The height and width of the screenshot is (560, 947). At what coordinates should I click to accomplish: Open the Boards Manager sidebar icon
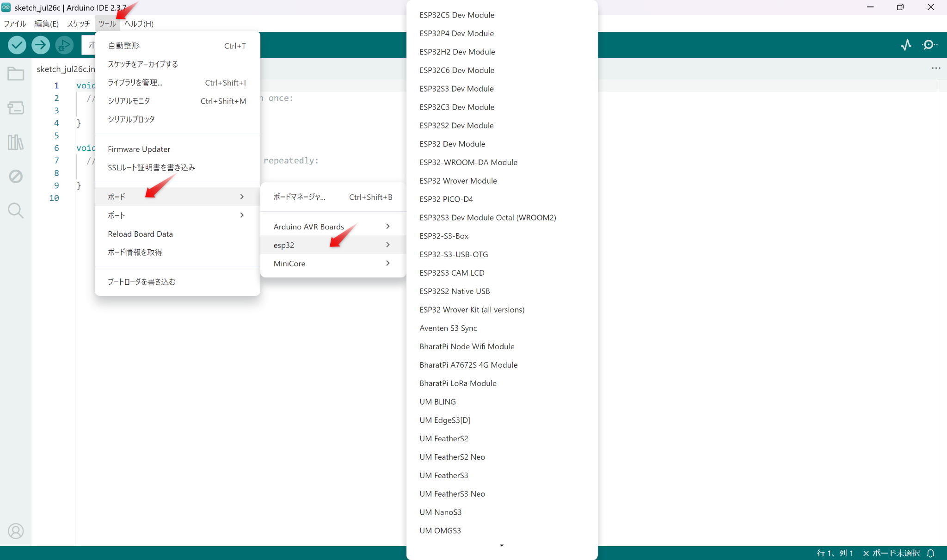16,108
